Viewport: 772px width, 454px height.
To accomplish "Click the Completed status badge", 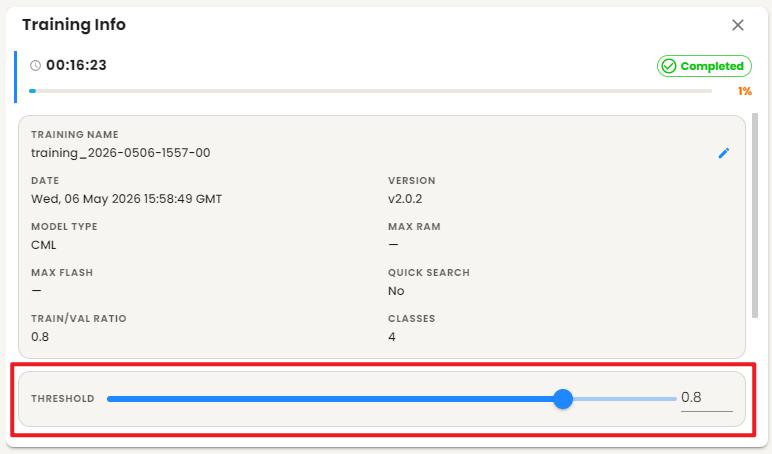I will click(704, 66).
